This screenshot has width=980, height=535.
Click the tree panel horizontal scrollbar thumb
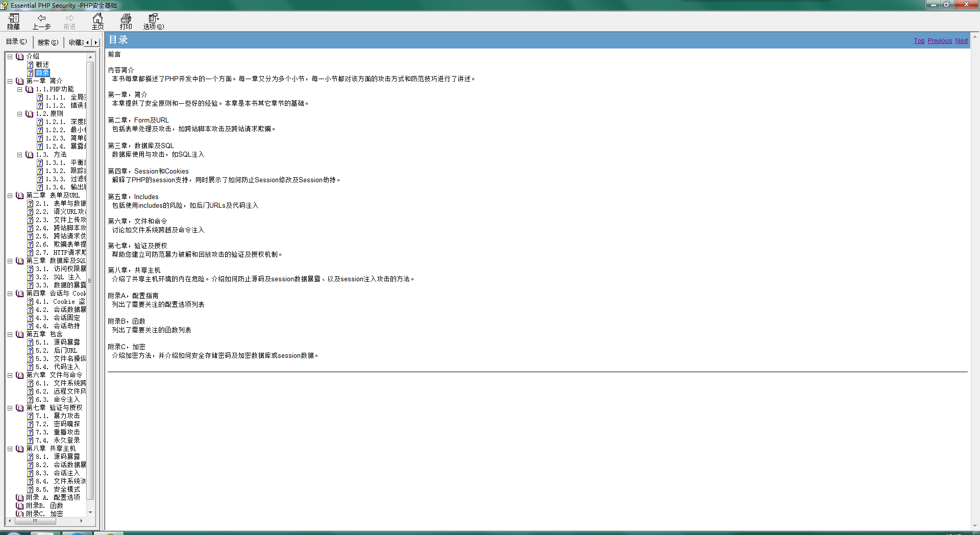pyautogui.click(x=35, y=521)
